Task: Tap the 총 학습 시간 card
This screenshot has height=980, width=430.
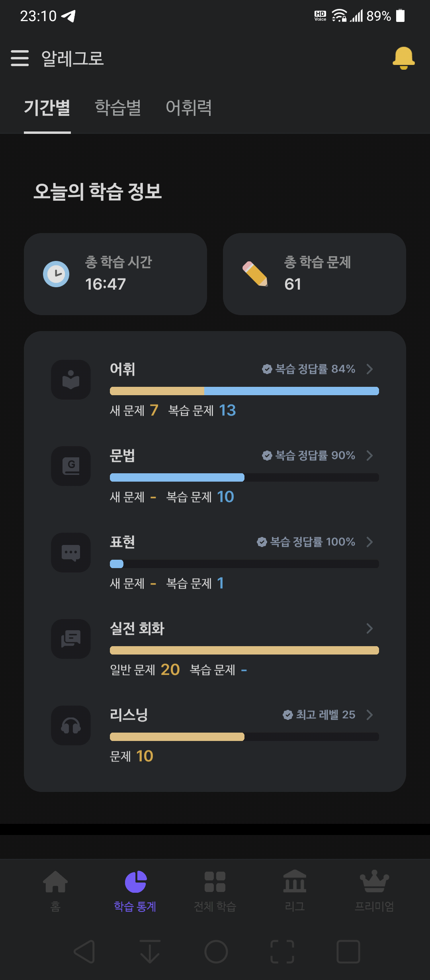Action: (x=115, y=274)
